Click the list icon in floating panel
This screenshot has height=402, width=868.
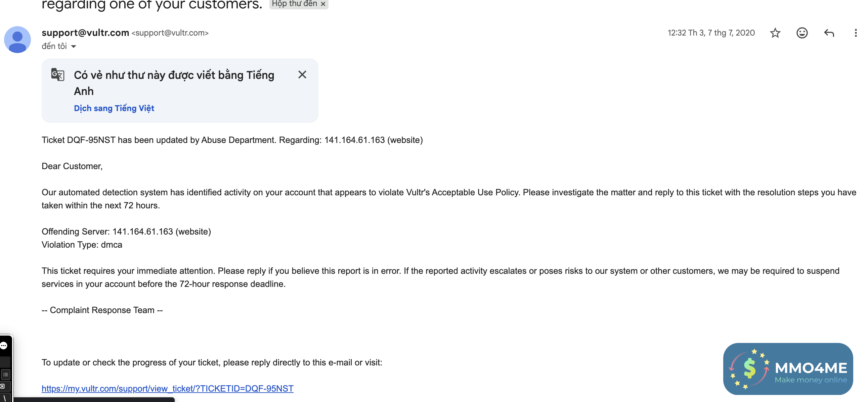coord(5,374)
